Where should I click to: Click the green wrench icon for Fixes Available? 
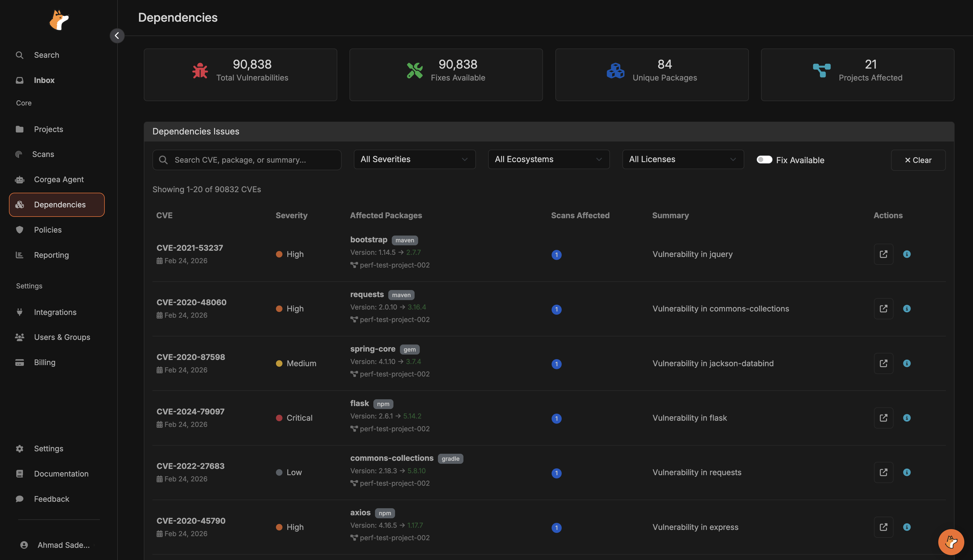(x=415, y=71)
